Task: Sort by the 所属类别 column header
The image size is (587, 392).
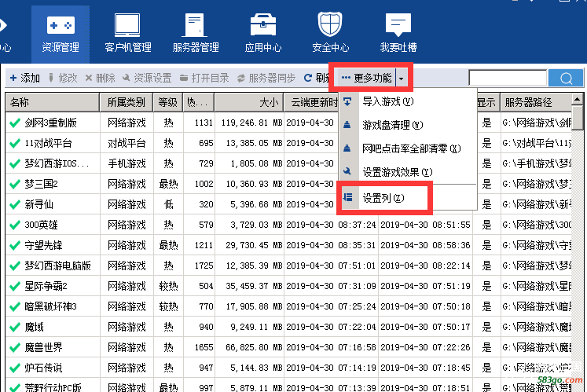Action: pos(127,102)
